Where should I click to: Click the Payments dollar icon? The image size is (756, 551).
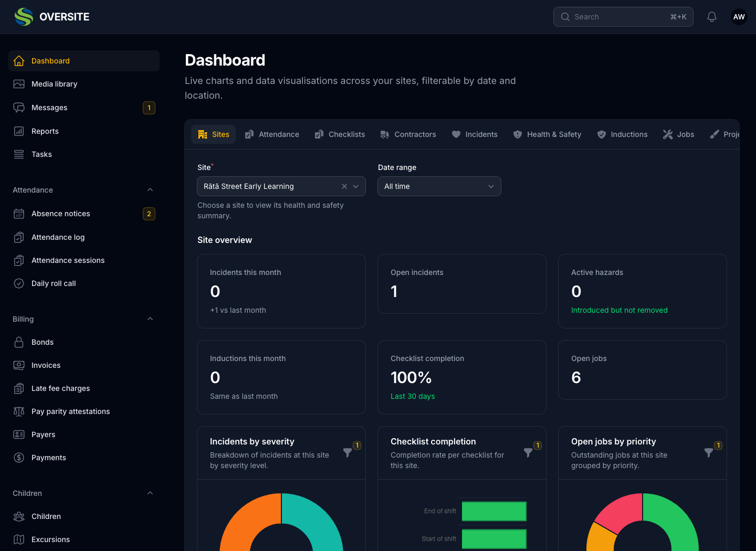point(19,458)
